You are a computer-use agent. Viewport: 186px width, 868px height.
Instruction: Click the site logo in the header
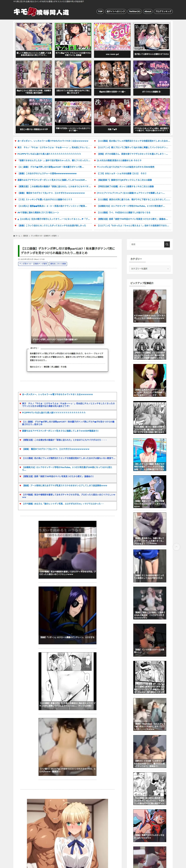41,12
